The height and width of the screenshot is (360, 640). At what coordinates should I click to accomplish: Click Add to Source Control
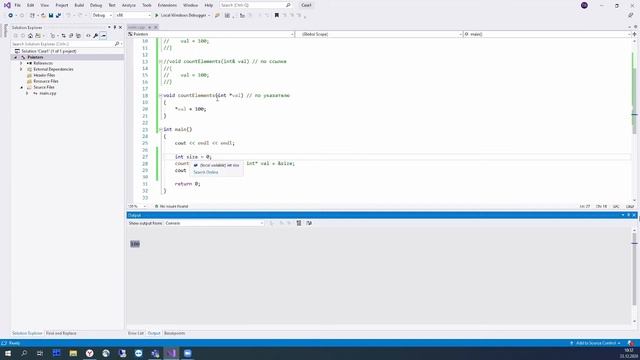596,343
